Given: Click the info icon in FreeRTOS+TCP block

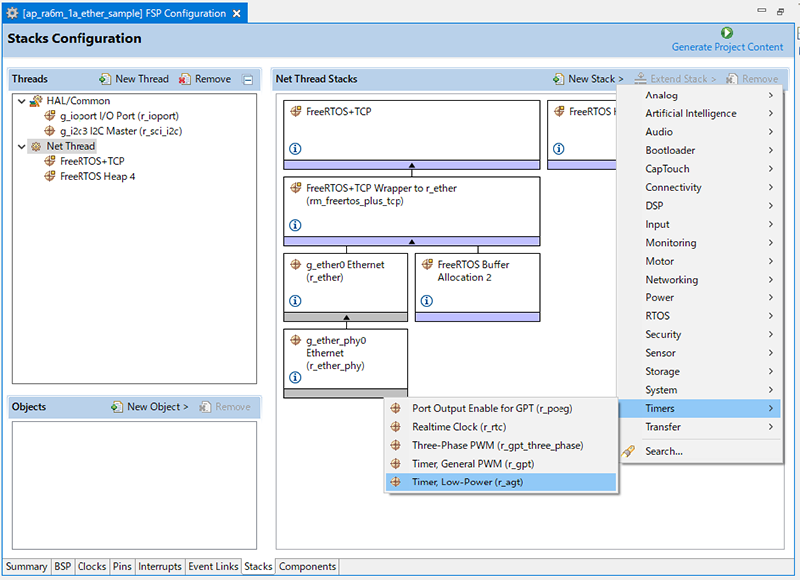Looking at the screenshot, I should click(x=295, y=149).
